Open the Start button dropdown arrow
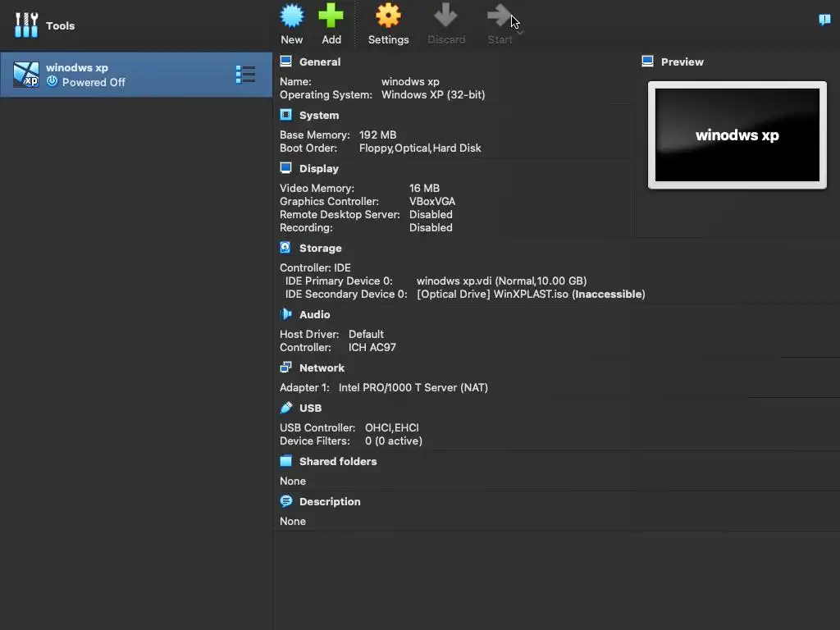The height and width of the screenshot is (630, 840). tap(519, 33)
